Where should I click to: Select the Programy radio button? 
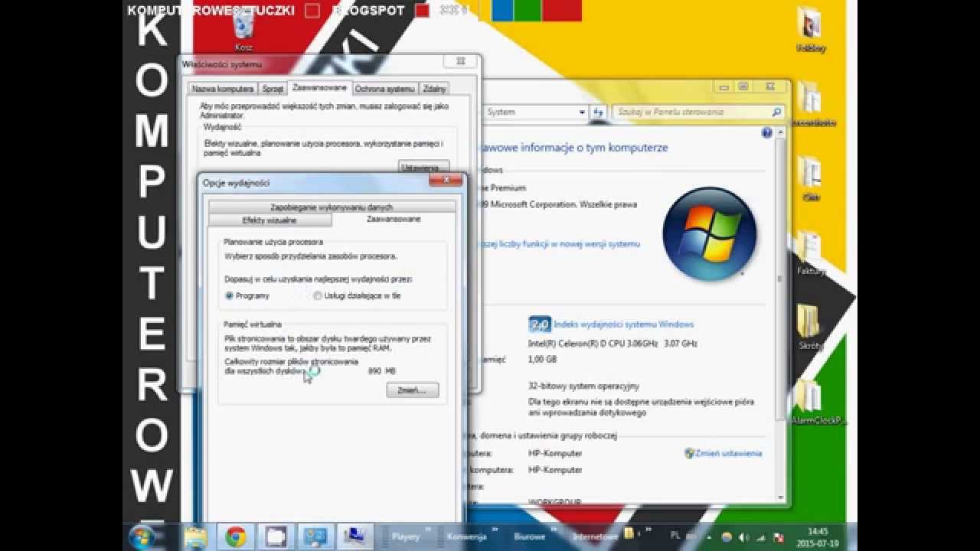coord(229,295)
